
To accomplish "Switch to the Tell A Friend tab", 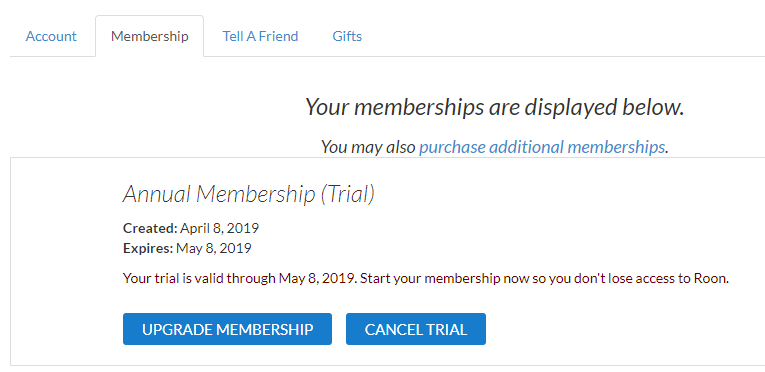I will pos(260,36).
